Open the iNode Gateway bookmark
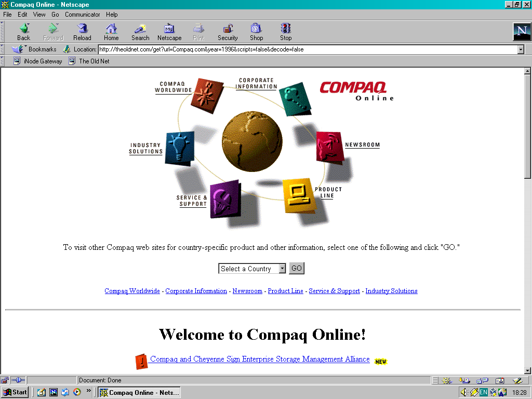The height and width of the screenshot is (399, 532). 37,61
